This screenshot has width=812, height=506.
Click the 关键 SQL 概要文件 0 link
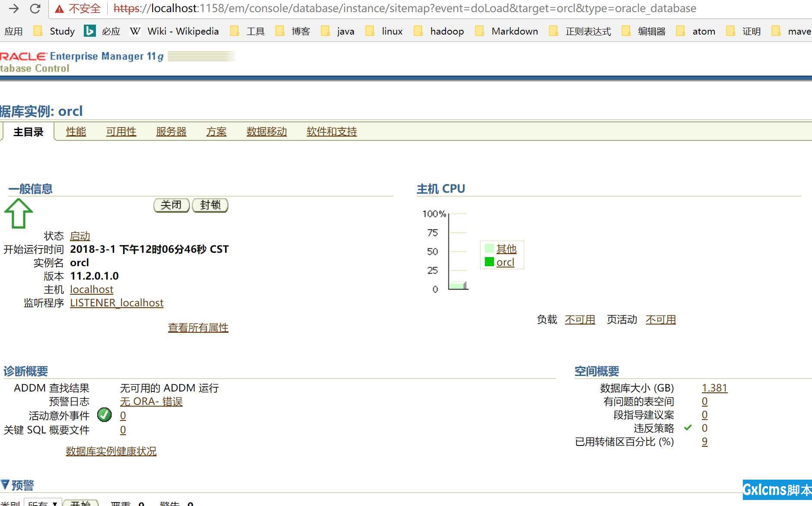click(123, 430)
